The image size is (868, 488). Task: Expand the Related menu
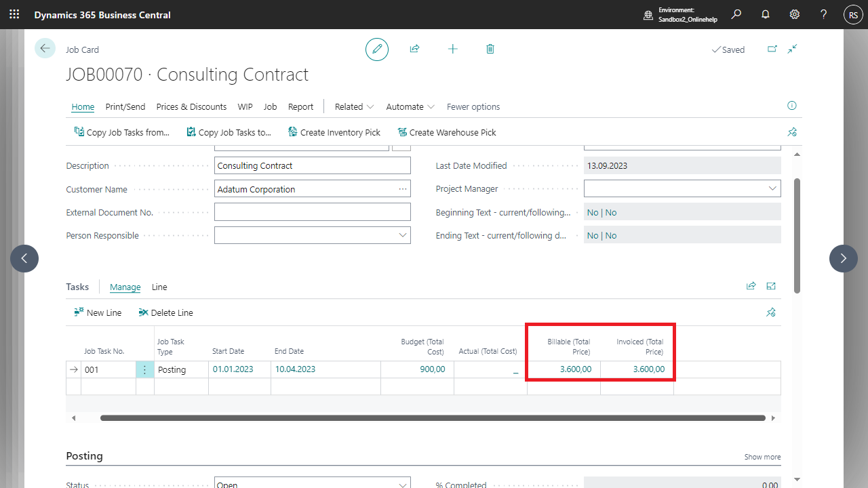354,106
